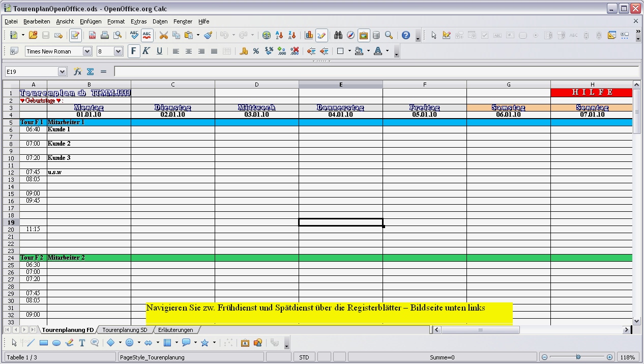
Task: Select the Ellipse drawing tool
Action: pyautogui.click(x=56, y=343)
